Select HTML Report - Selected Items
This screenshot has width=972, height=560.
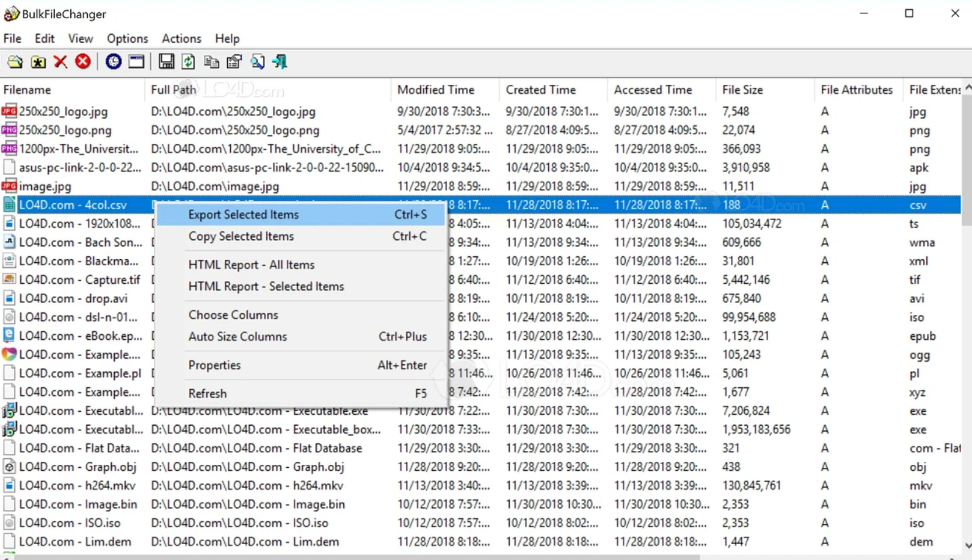(x=301, y=287)
